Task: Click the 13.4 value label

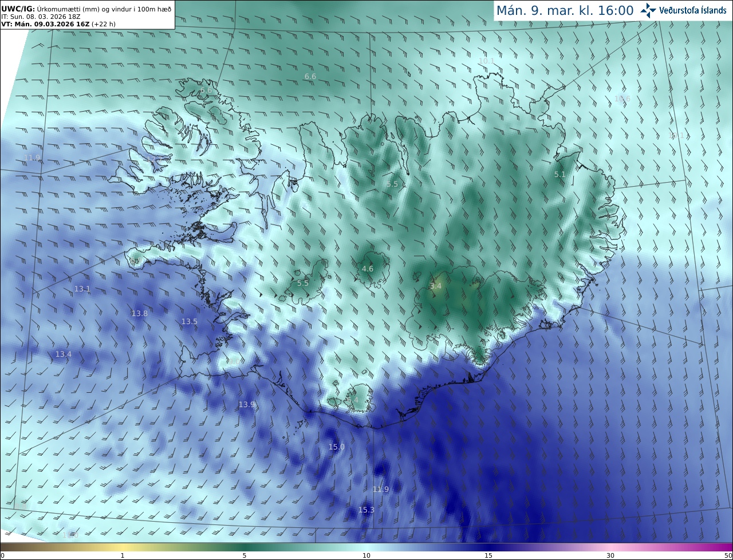Action: pos(64,354)
